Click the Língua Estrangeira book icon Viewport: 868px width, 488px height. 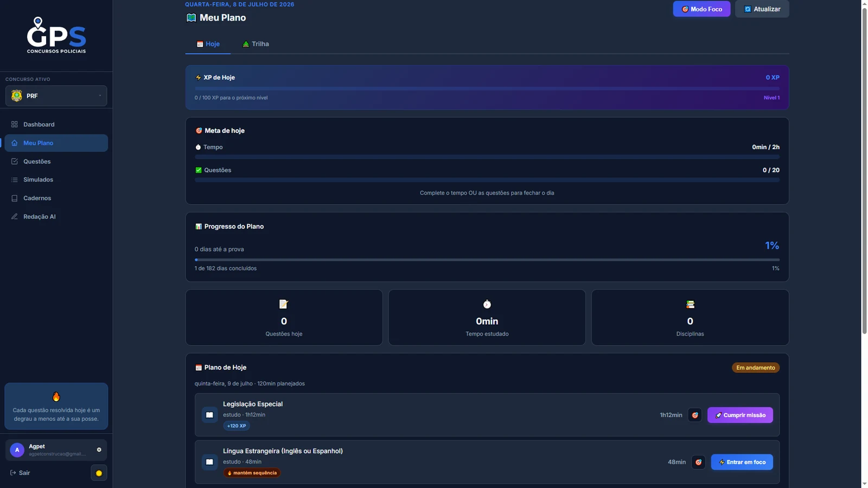(209, 462)
